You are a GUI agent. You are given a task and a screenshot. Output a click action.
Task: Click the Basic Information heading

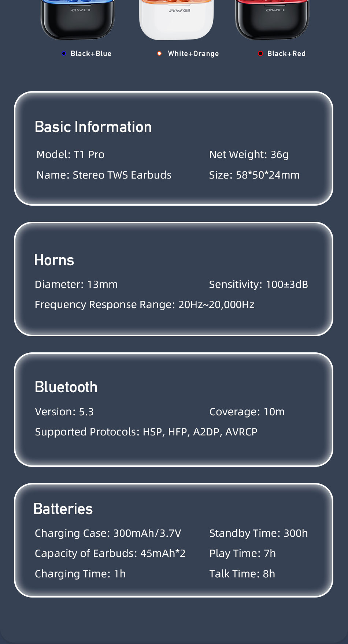pyautogui.click(x=93, y=127)
